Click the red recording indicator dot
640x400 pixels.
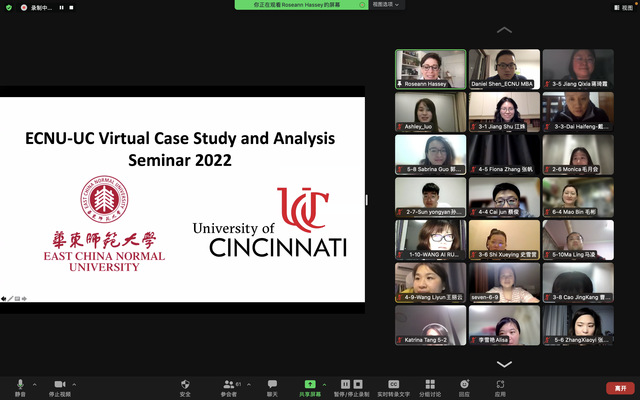point(24,8)
